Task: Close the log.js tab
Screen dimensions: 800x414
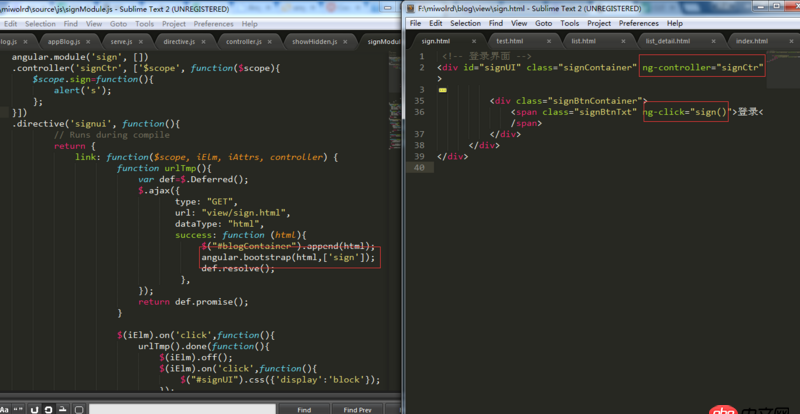Action: click(24, 42)
